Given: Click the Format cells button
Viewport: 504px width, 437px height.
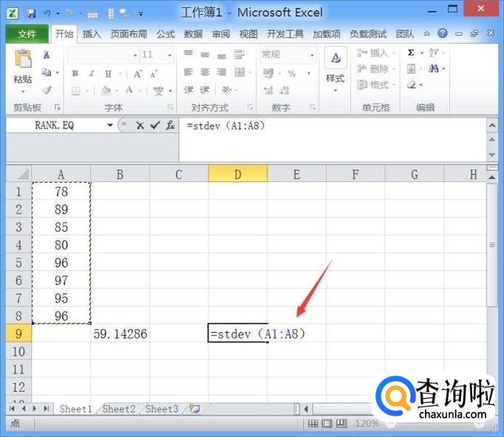Looking at the screenshot, I should click(375, 85).
